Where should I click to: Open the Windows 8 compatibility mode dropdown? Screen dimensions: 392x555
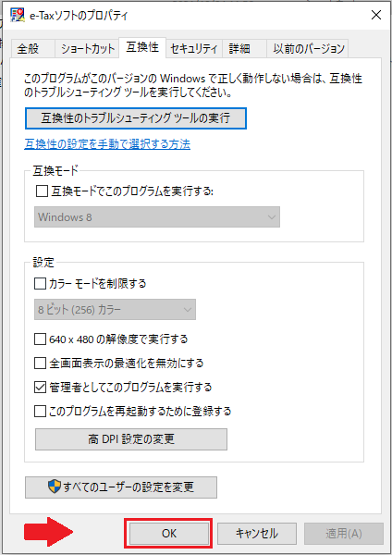157,217
